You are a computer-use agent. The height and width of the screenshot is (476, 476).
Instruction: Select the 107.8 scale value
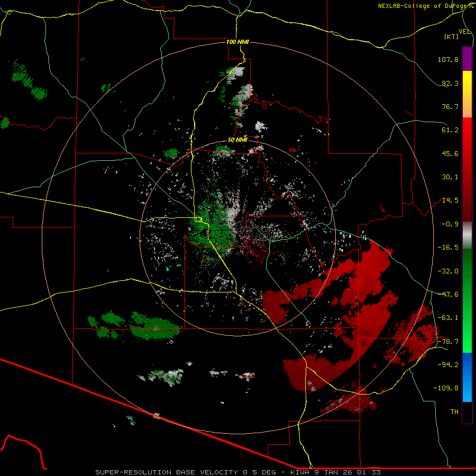448,59
